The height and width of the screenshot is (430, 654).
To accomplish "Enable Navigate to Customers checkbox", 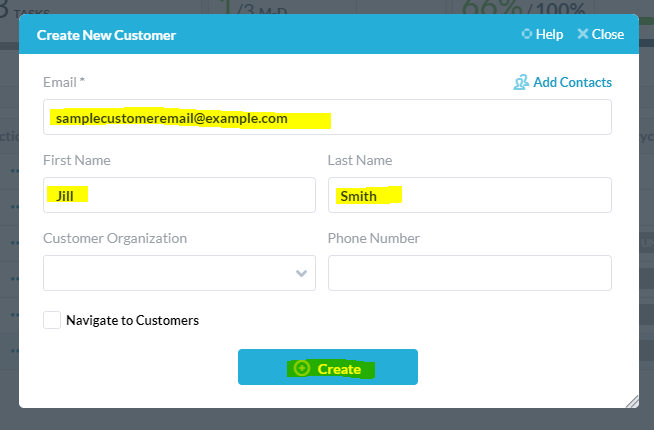I will [52, 320].
